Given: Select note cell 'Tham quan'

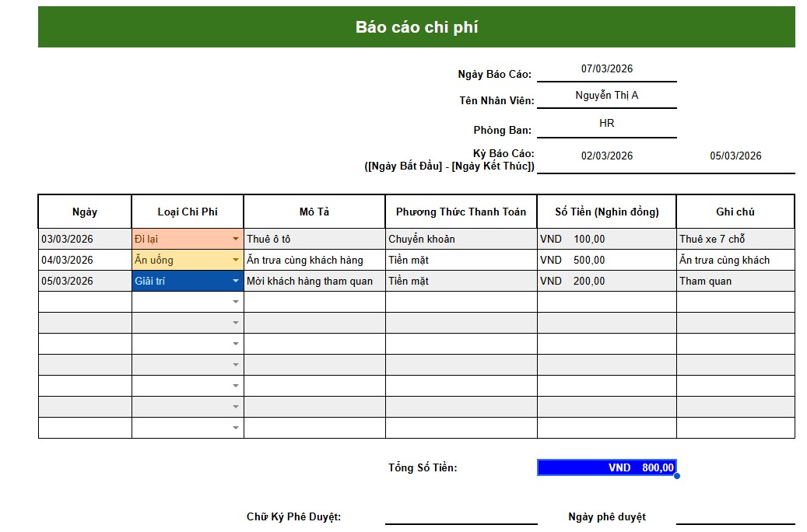Looking at the screenshot, I should (735, 281).
